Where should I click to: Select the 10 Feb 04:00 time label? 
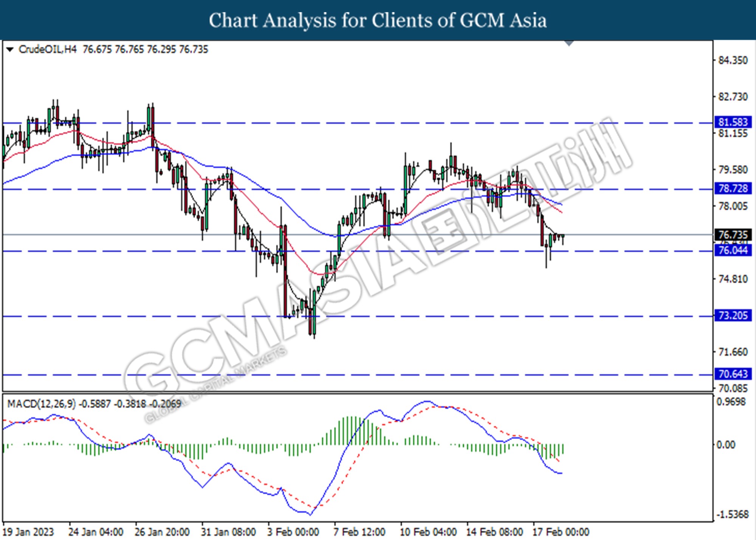428,532
